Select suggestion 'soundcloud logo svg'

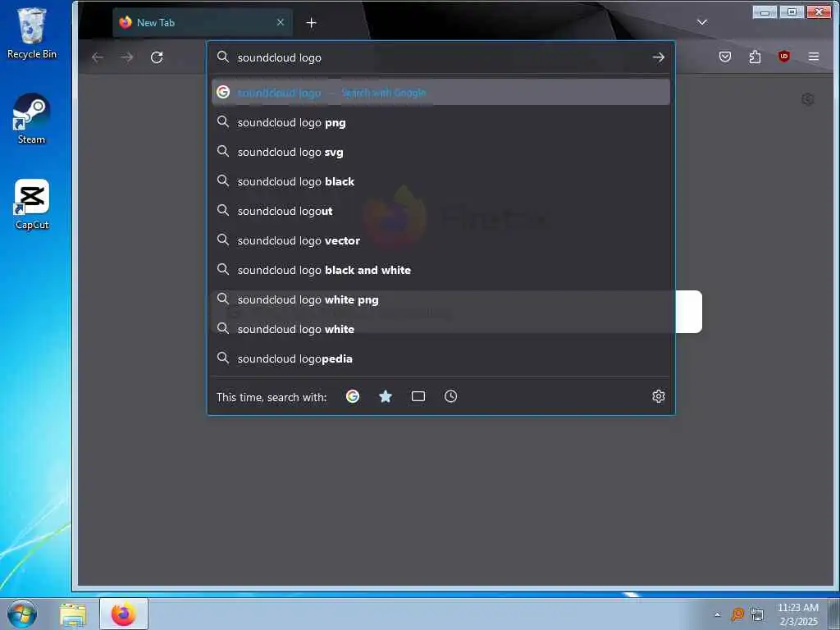point(441,152)
